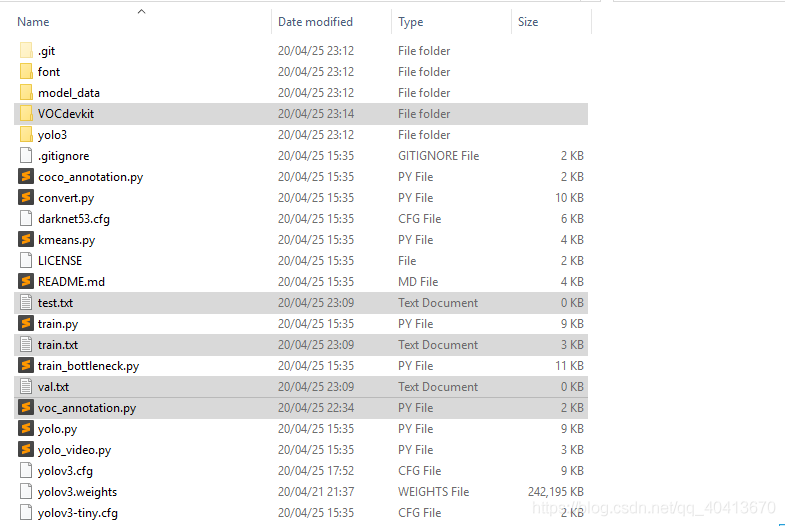The height and width of the screenshot is (526, 785).
Task: Click the darknet53.cfg file icon
Action: [x=26, y=219]
